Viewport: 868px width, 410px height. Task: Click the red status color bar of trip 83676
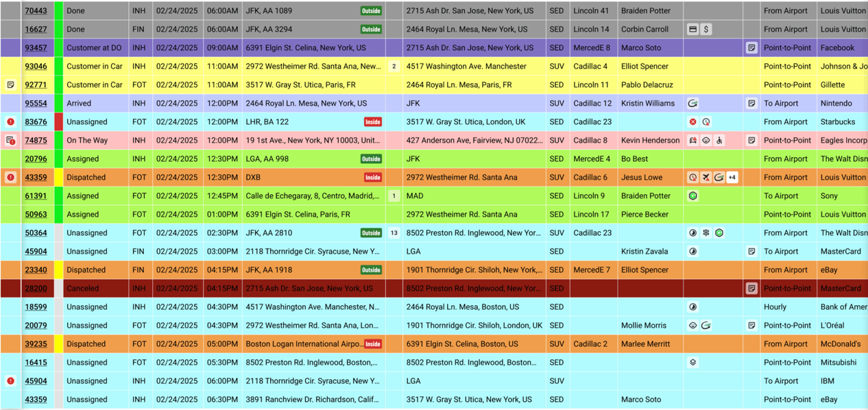(58, 122)
